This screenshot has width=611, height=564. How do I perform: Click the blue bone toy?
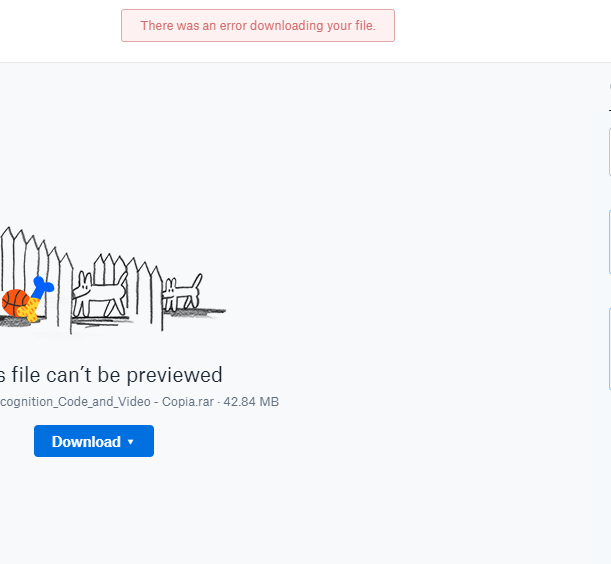click(41, 288)
